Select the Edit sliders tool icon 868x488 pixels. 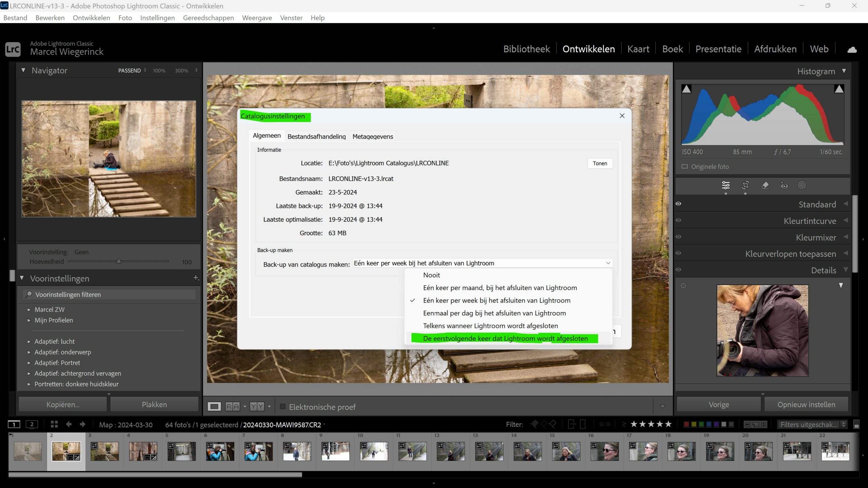726,185
